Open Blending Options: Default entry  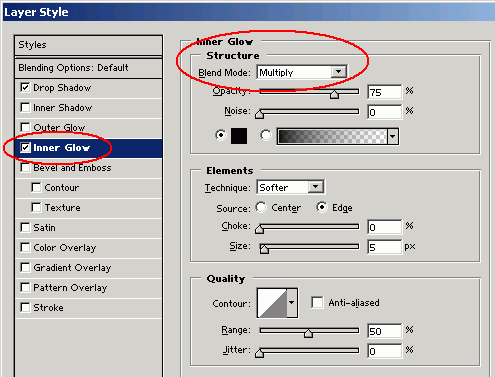tap(89, 68)
